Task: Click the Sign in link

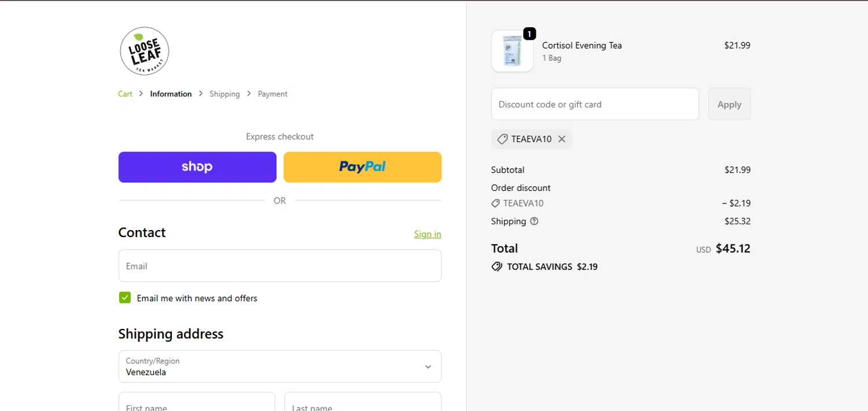Action: (x=428, y=234)
